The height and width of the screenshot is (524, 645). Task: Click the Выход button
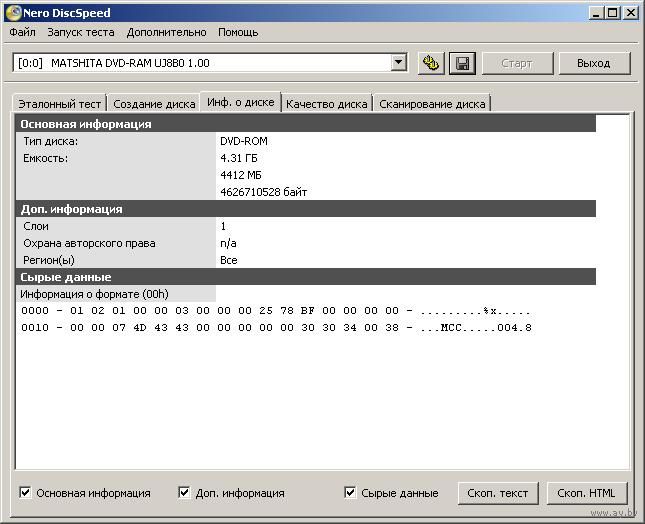coord(594,63)
